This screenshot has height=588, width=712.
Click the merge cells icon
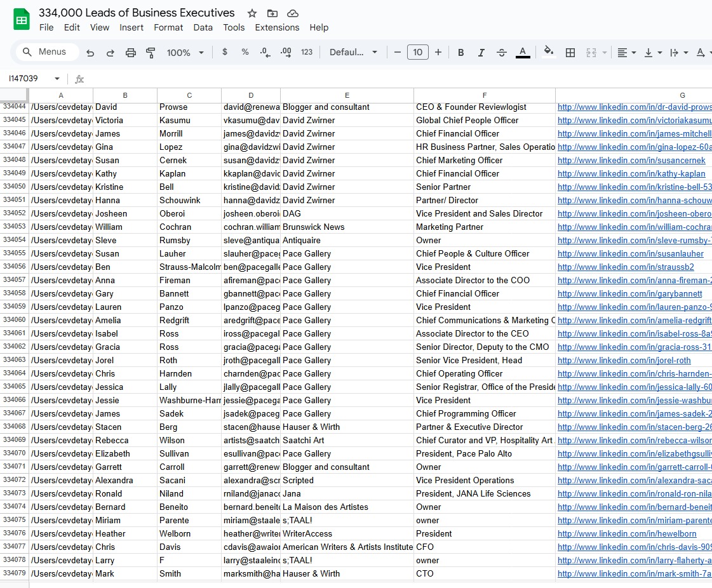591,53
